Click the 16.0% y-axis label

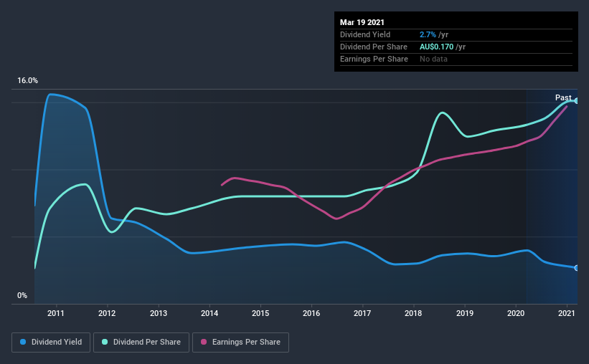(27, 81)
